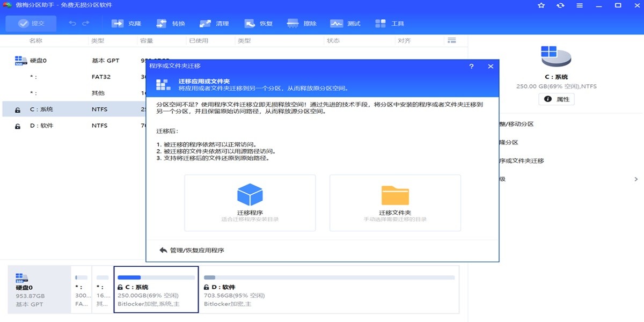Image resolution: width=644 pixels, height=322 pixels.
Task: Click the undo arrow icon
Action: tap(72, 23)
